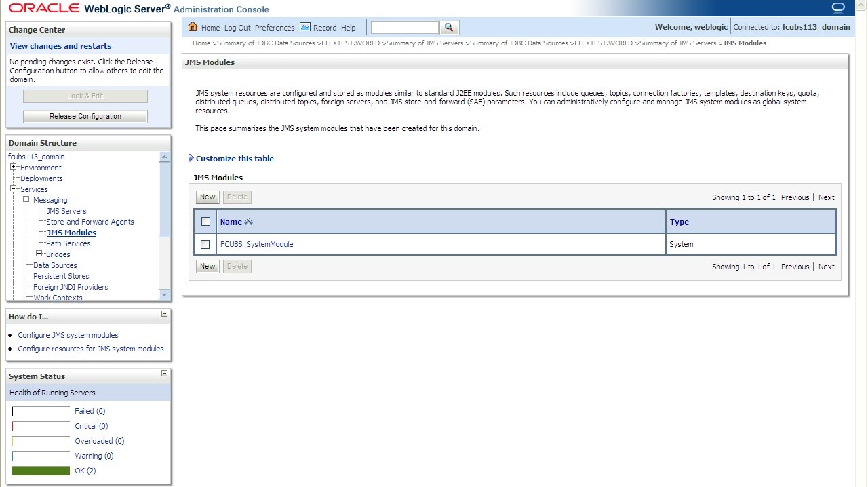Expand the Environment tree node
868x487 pixels.
(14, 168)
